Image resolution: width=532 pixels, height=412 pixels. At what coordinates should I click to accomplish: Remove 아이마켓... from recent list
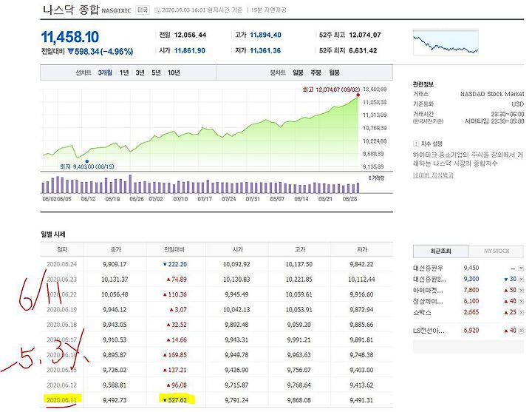point(521,291)
